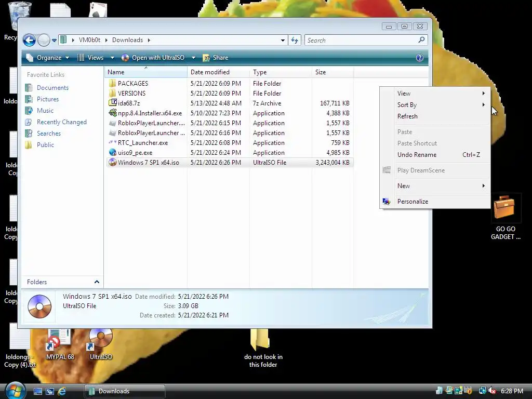The height and width of the screenshot is (399, 532).
Task: Choose Personalize from context menu
Action: pyautogui.click(x=435, y=202)
